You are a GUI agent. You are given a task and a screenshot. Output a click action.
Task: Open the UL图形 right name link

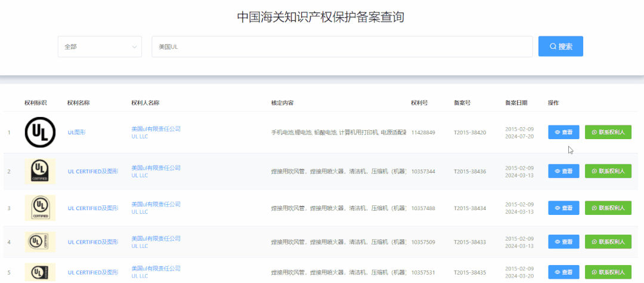click(77, 133)
